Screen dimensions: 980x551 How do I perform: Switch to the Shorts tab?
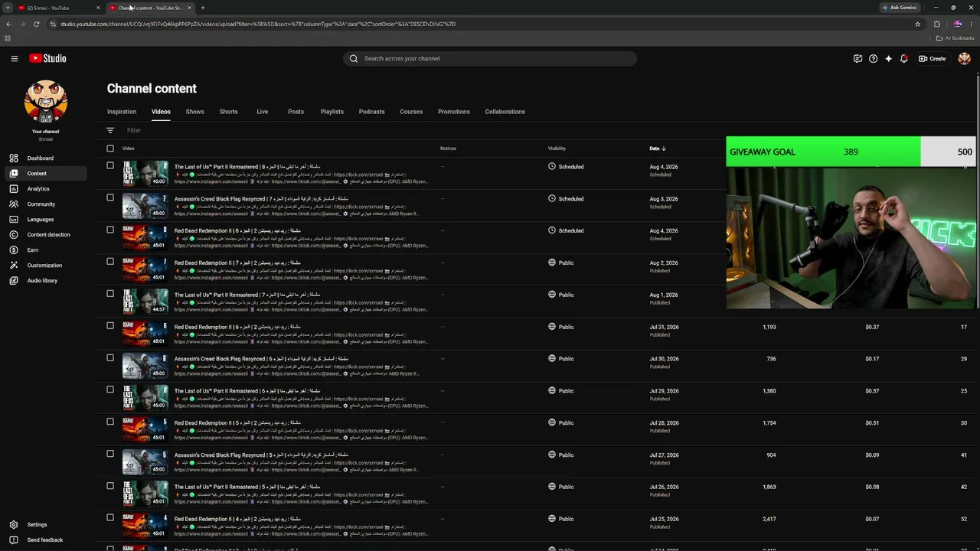coord(228,112)
